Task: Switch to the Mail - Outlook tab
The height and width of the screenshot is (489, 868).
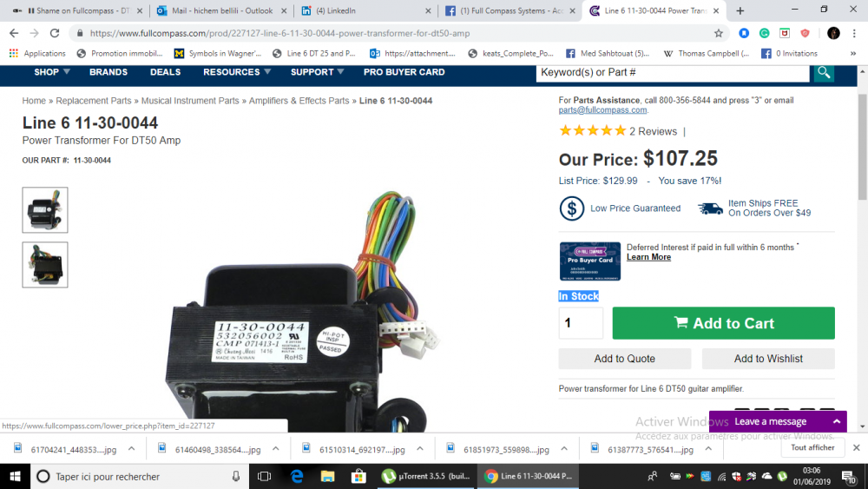Action: click(x=221, y=10)
